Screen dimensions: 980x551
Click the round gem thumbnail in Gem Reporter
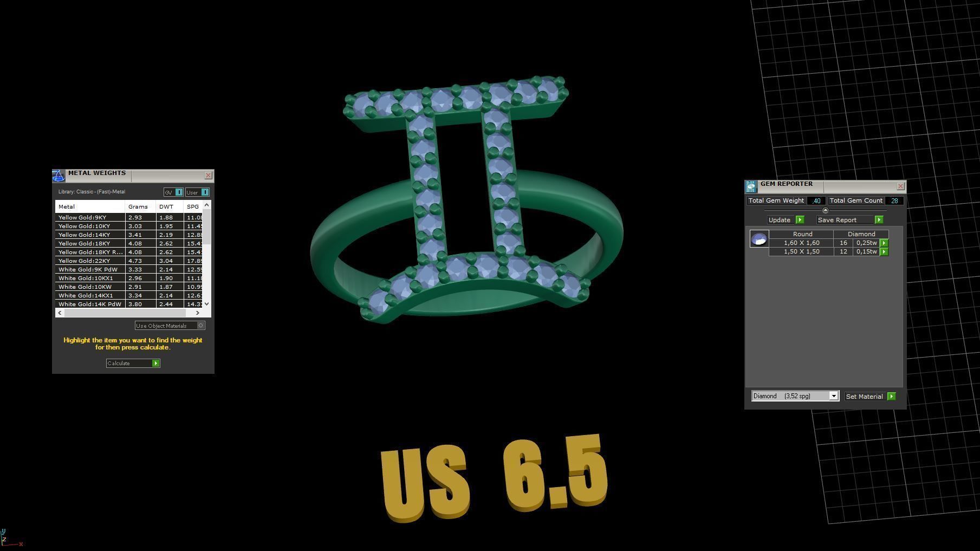coord(759,238)
